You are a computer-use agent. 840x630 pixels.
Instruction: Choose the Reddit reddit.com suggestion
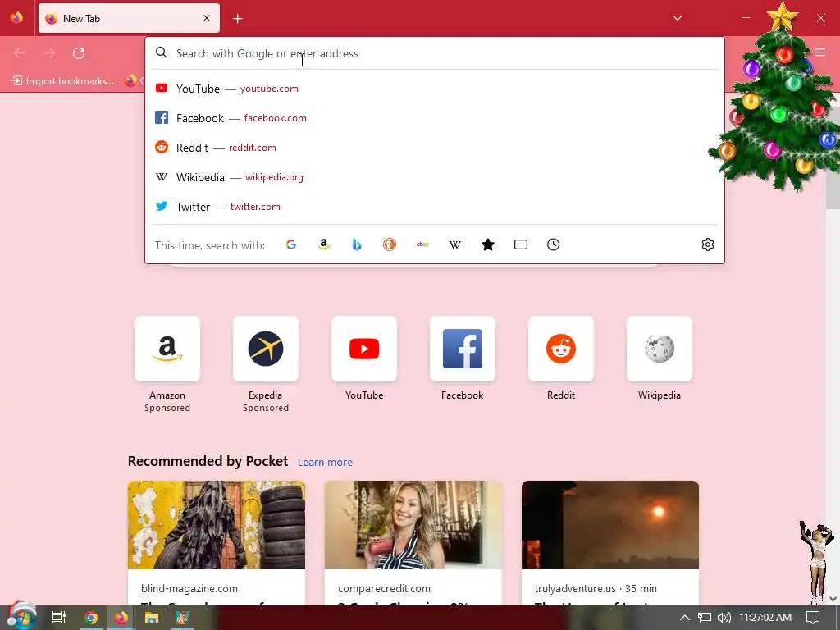point(435,148)
